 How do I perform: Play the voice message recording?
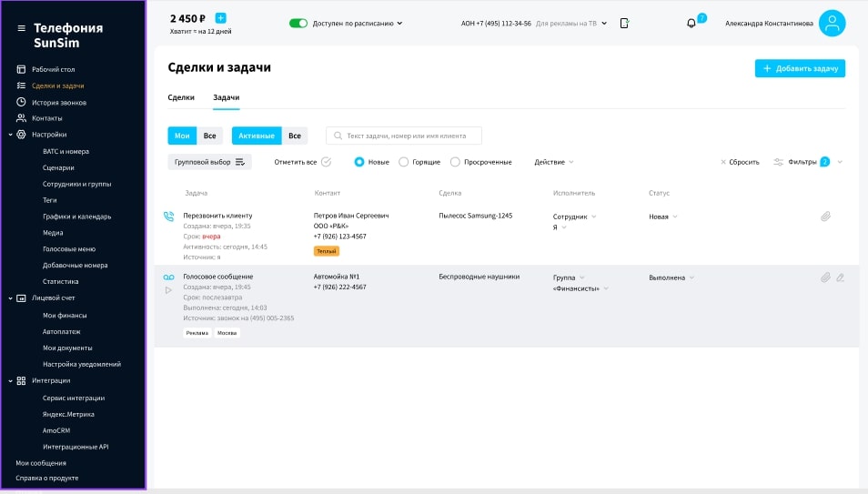[168, 291]
